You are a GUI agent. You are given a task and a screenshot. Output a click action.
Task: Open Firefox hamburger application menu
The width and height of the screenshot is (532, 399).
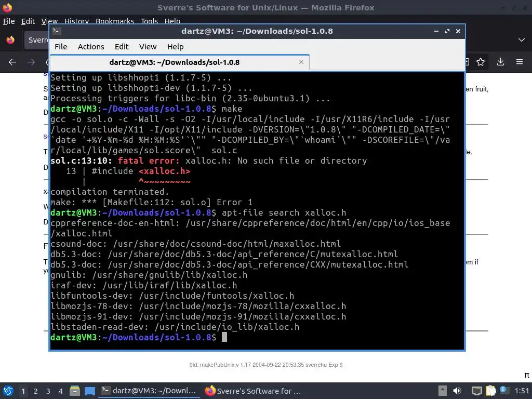520,62
